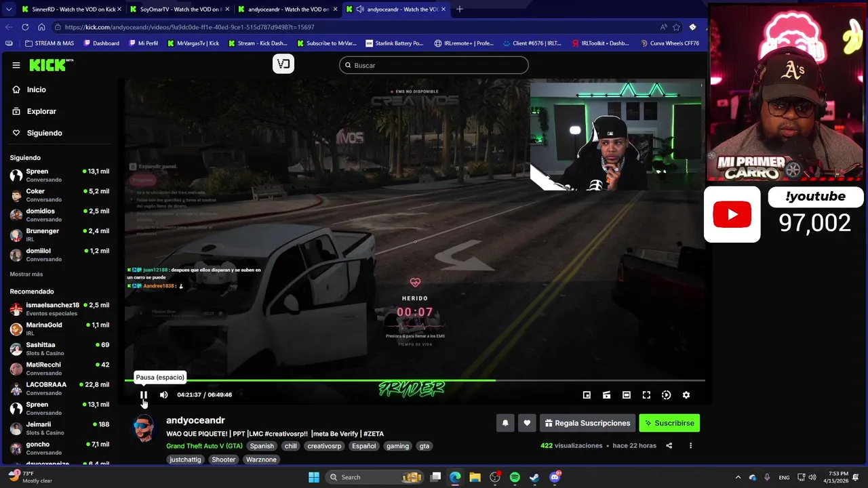The height and width of the screenshot is (488, 868).
Task: Open Explorar in the sidebar
Action: tap(41, 111)
